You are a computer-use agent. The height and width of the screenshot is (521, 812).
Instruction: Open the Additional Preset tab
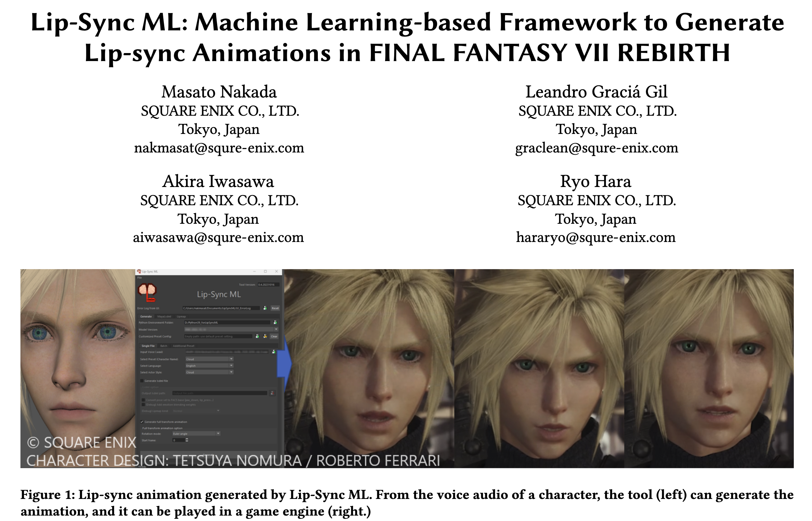[184, 346]
